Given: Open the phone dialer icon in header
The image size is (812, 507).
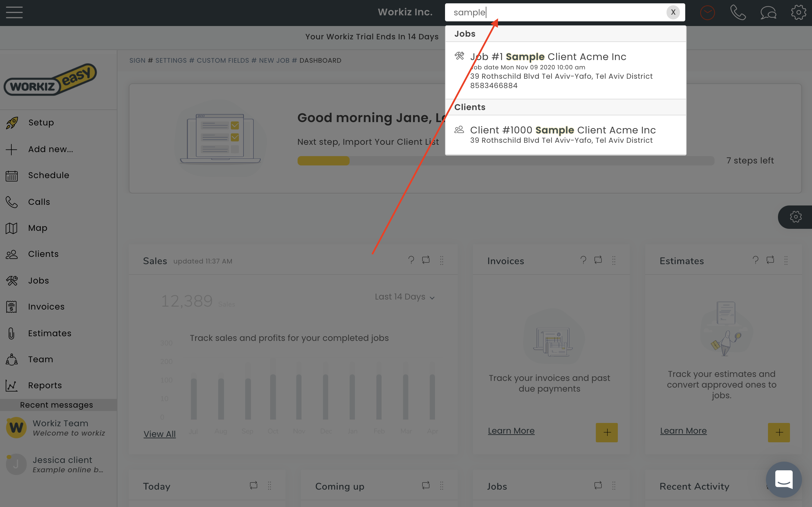Looking at the screenshot, I should pos(738,13).
